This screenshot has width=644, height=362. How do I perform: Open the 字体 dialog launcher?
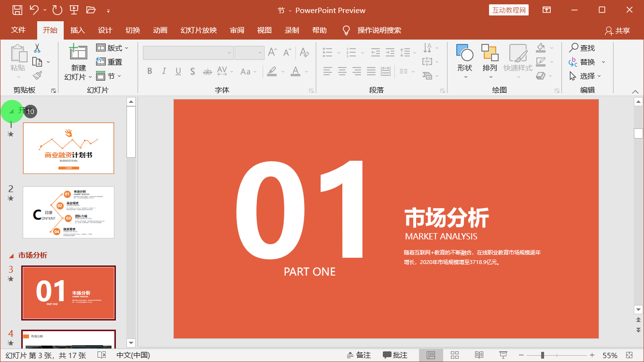(x=311, y=91)
